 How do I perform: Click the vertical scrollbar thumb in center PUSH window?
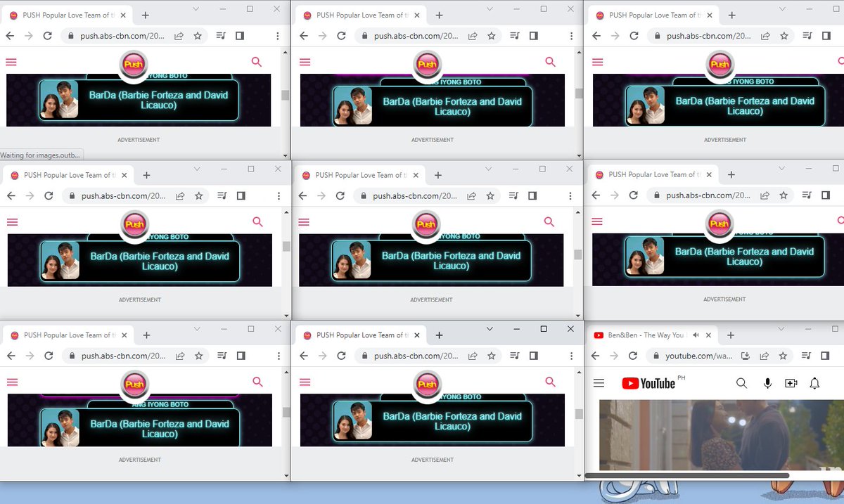tap(578, 254)
